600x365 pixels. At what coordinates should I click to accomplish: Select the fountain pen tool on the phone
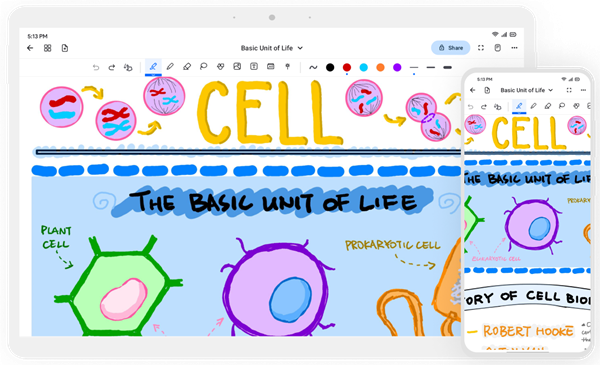[519, 106]
